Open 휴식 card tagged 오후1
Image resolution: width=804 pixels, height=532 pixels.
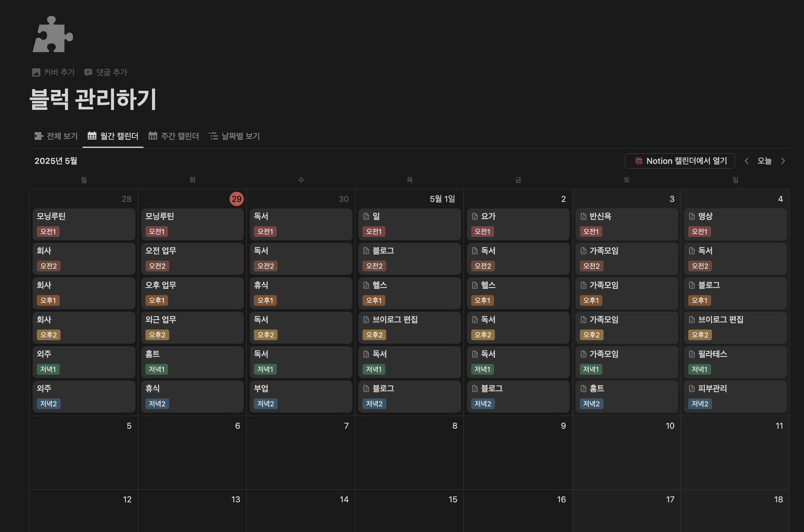pos(301,293)
